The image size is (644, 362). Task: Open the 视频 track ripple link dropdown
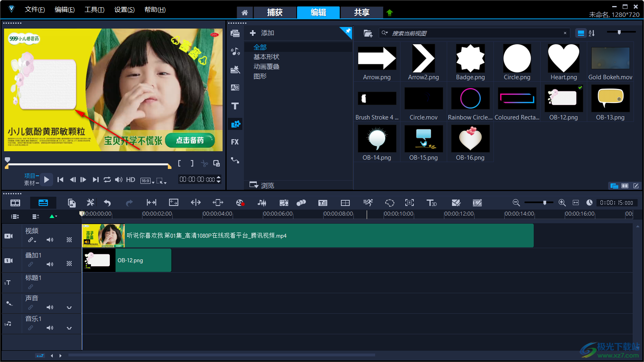coord(32,240)
